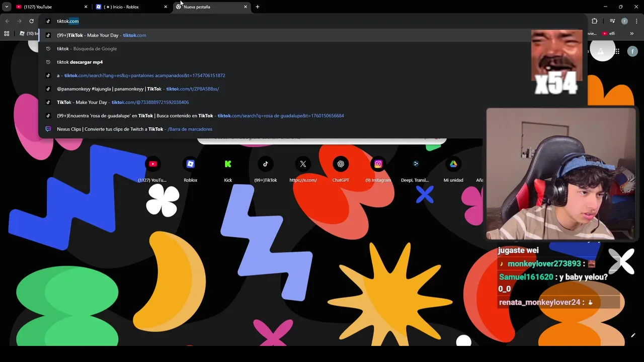The width and height of the screenshot is (644, 362).
Task: Select the tiktok.com/@7338889721592038406 suggestion
Action: [312, 102]
